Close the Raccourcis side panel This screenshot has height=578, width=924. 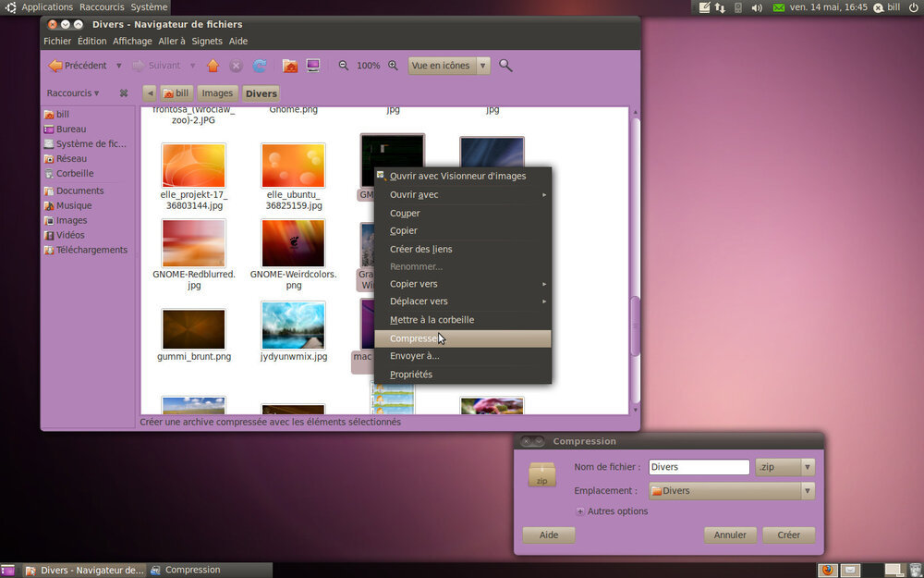click(x=124, y=93)
